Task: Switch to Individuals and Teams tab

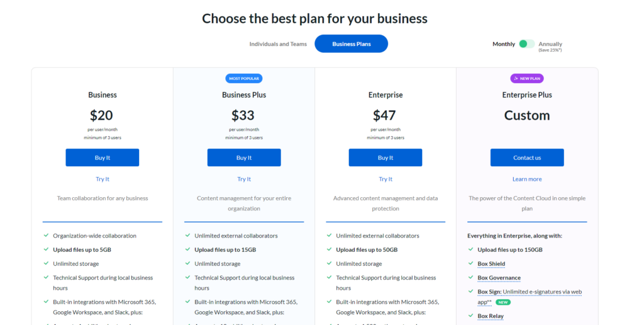Action: 278,44
